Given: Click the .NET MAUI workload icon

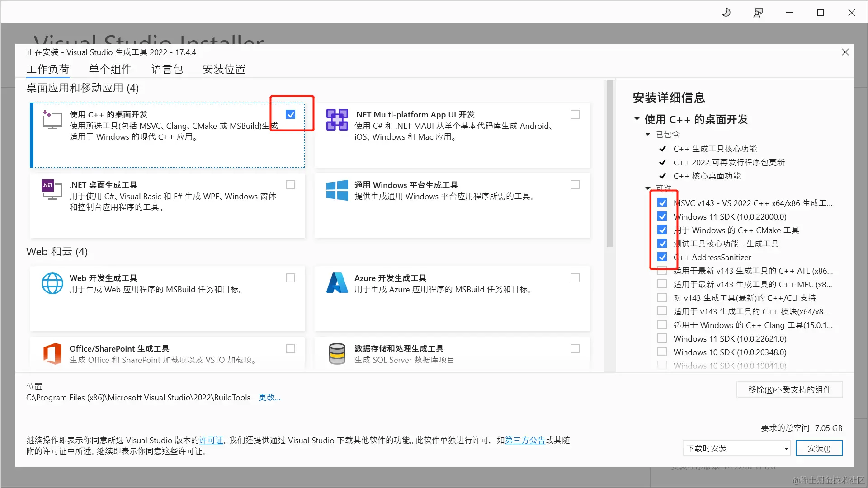Looking at the screenshot, I should coord(337,120).
